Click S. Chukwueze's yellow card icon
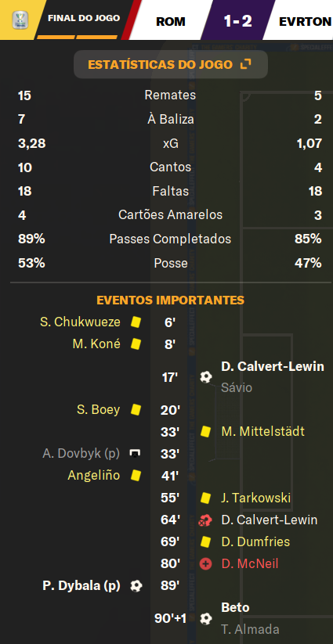333x644 pixels. (136, 322)
